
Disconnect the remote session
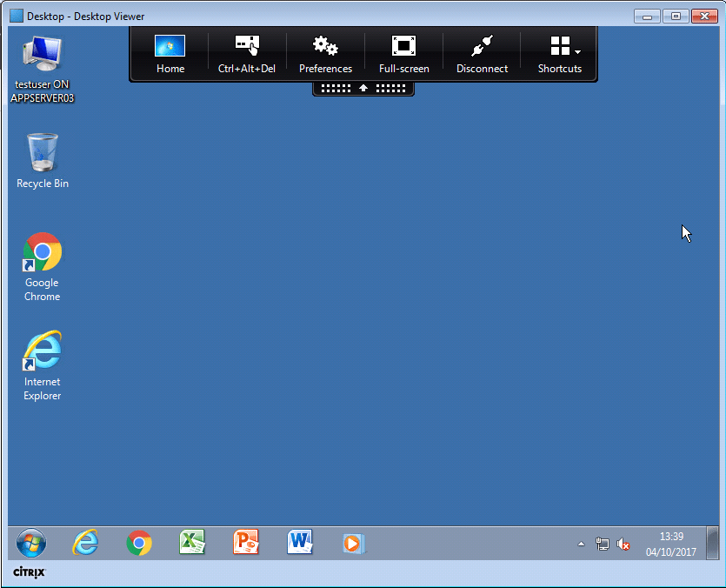pyautogui.click(x=482, y=54)
